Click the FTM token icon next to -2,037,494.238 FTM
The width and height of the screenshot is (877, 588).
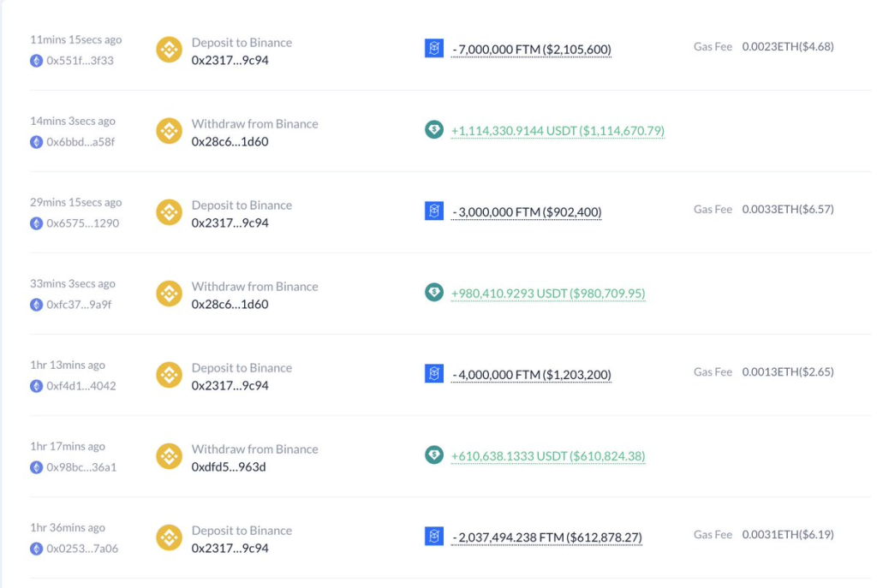(434, 536)
